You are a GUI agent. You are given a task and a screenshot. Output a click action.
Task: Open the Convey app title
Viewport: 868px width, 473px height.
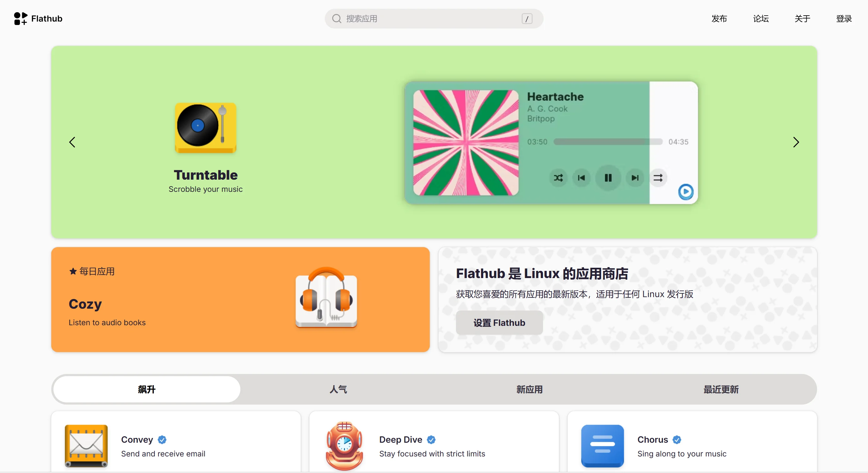(137, 440)
